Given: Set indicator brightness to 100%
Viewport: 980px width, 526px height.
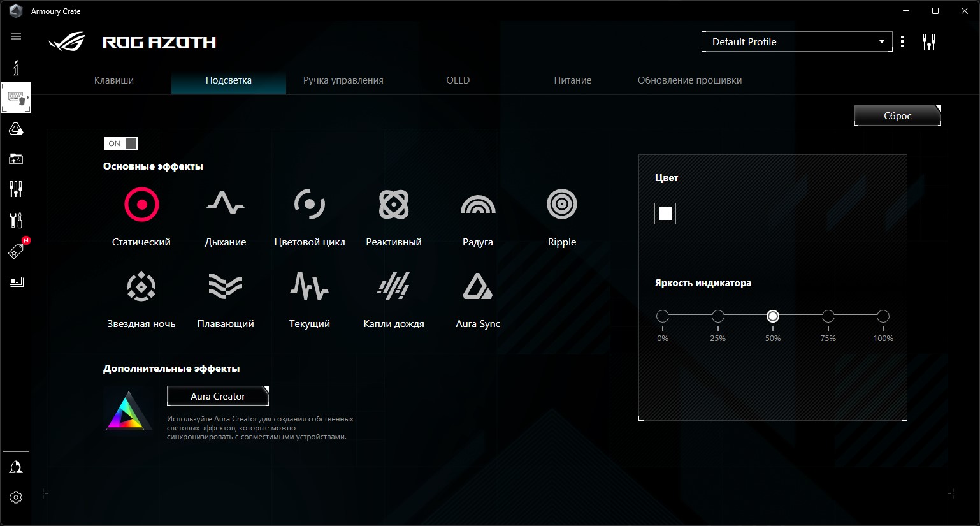Looking at the screenshot, I should click(883, 316).
